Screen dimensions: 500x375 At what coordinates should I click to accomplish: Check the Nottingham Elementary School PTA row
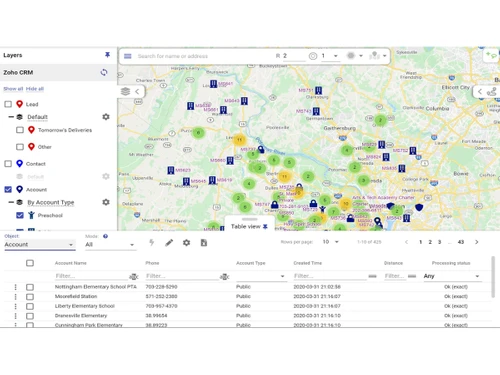pos(30,287)
